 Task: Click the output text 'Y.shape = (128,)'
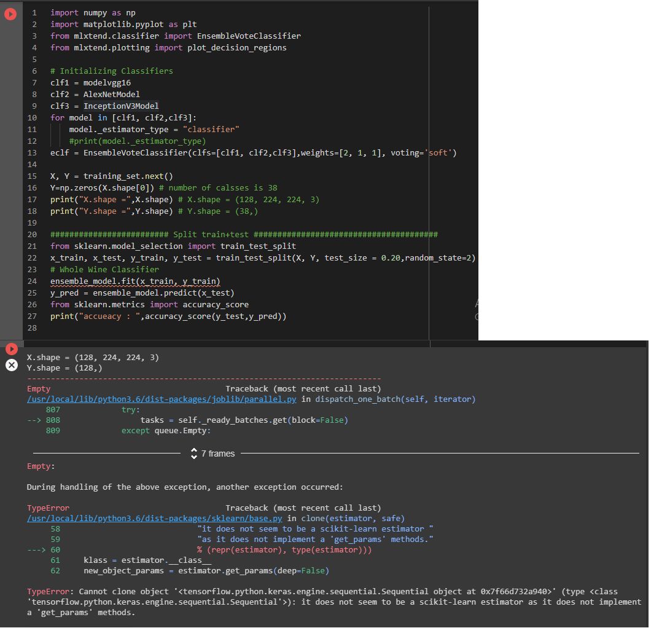coord(64,368)
